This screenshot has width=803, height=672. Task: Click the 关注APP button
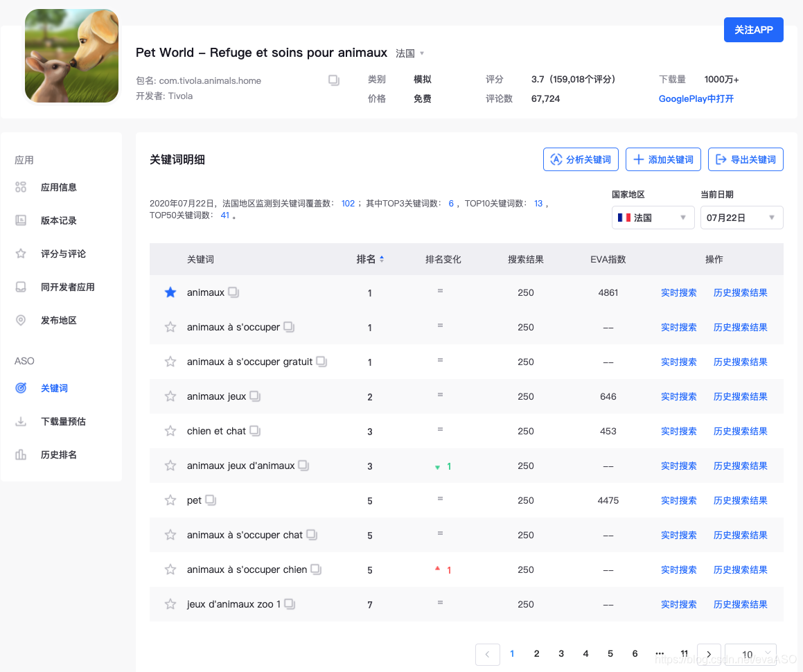(753, 30)
